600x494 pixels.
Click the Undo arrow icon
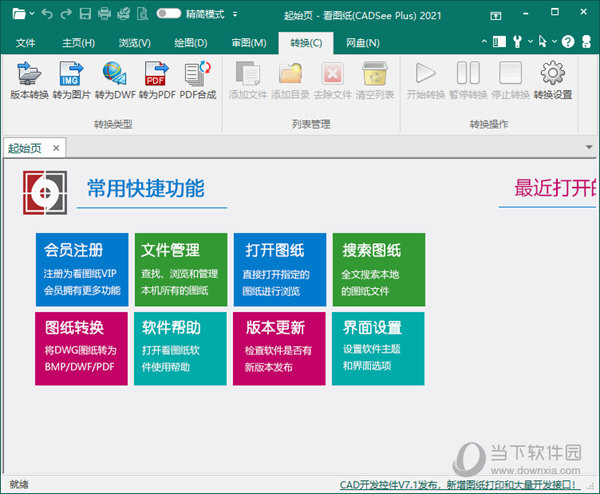[x=47, y=14]
